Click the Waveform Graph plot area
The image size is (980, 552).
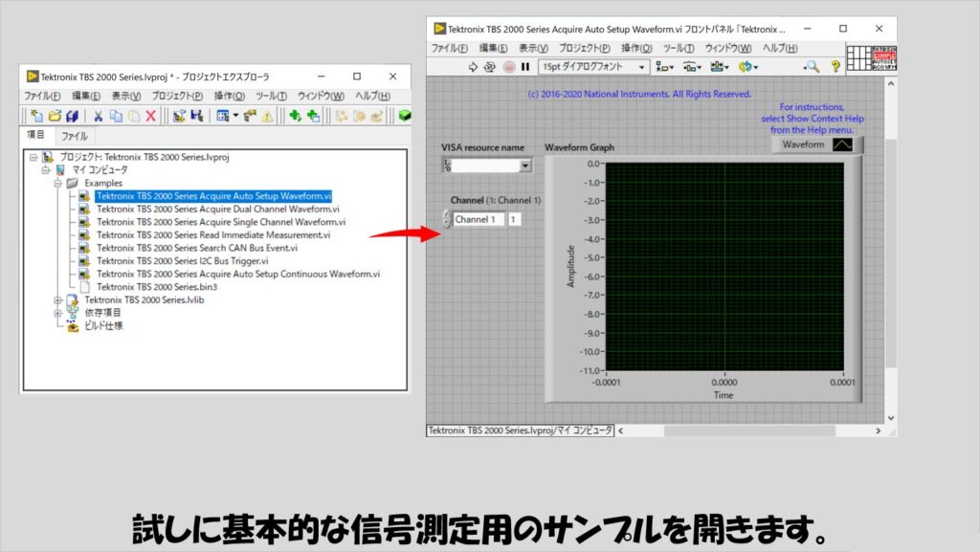pos(724,267)
